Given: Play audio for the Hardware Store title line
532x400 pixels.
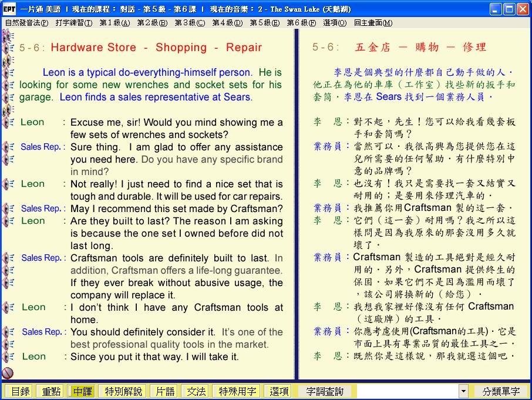Looking at the screenshot, I should pyautogui.click(x=8, y=48).
